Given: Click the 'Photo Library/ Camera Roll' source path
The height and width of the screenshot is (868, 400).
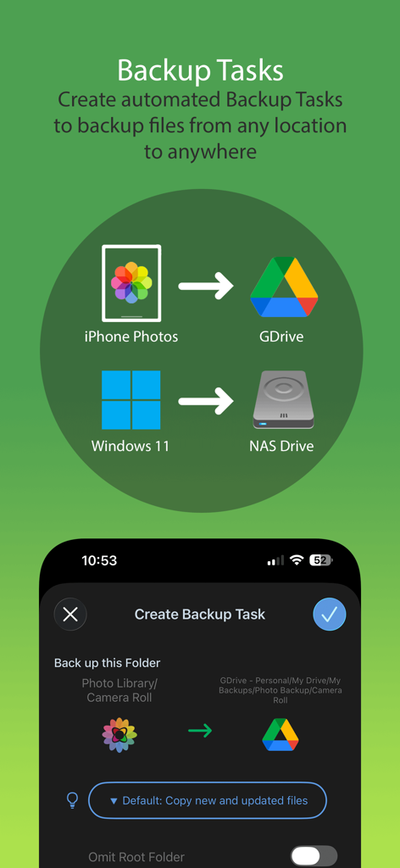Looking at the screenshot, I should click(x=119, y=690).
